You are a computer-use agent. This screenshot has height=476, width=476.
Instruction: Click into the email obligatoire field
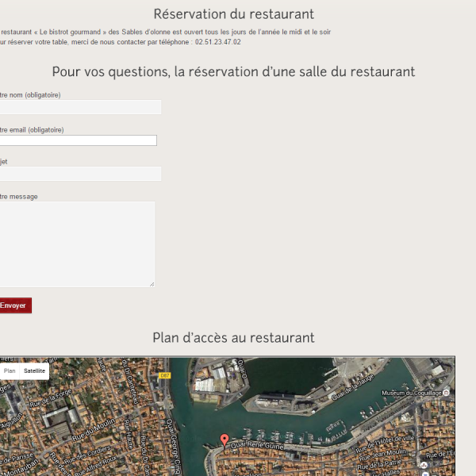coord(78,140)
